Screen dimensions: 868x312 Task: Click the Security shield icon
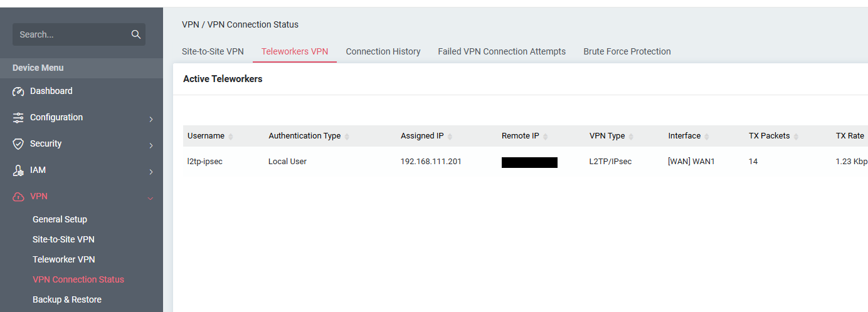point(18,144)
